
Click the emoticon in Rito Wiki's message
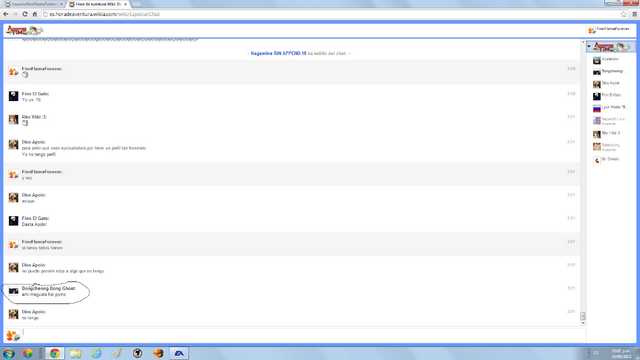(25, 123)
